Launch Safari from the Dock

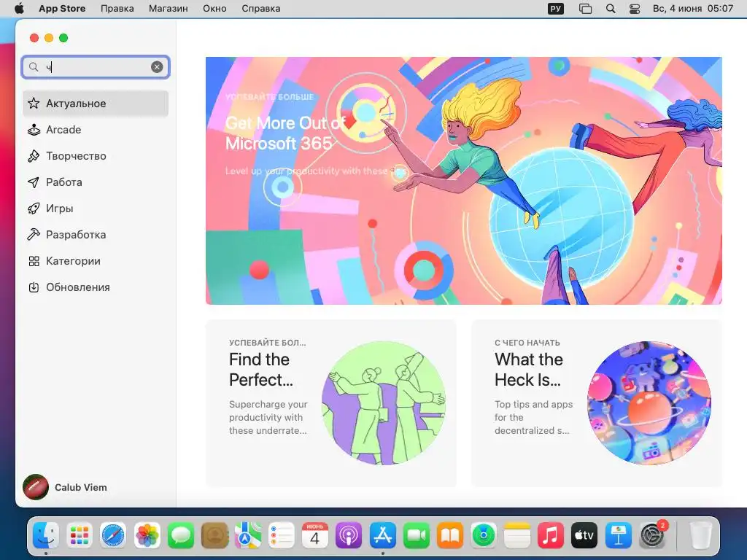coord(113,536)
